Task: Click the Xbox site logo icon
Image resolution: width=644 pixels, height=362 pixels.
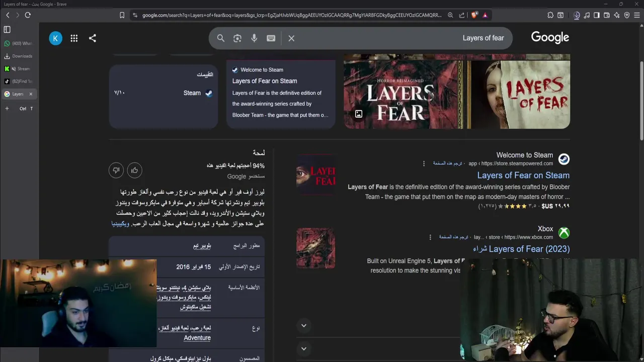Action: pyautogui.click(x=564, y=233)
